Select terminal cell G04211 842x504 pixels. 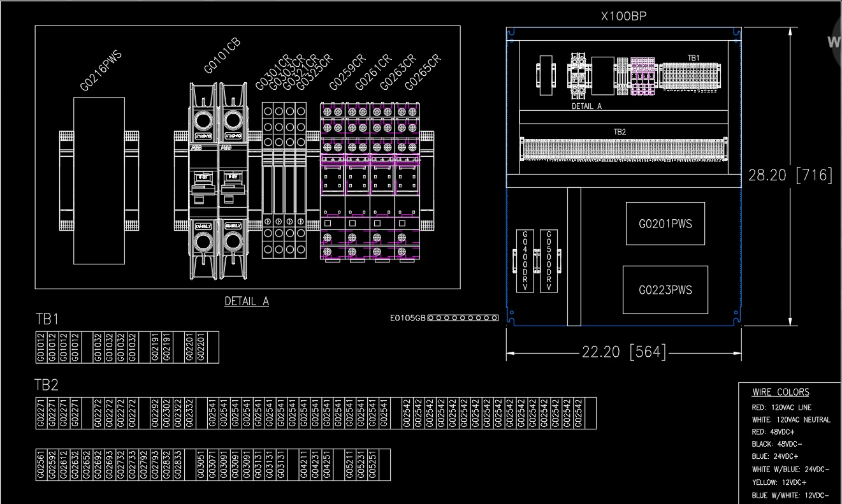(x=304, y=464)
